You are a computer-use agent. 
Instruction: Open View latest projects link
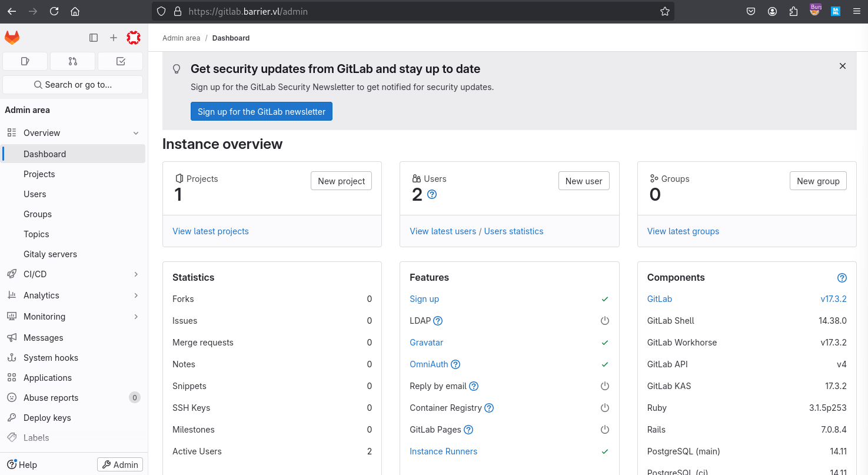(211, 231)
